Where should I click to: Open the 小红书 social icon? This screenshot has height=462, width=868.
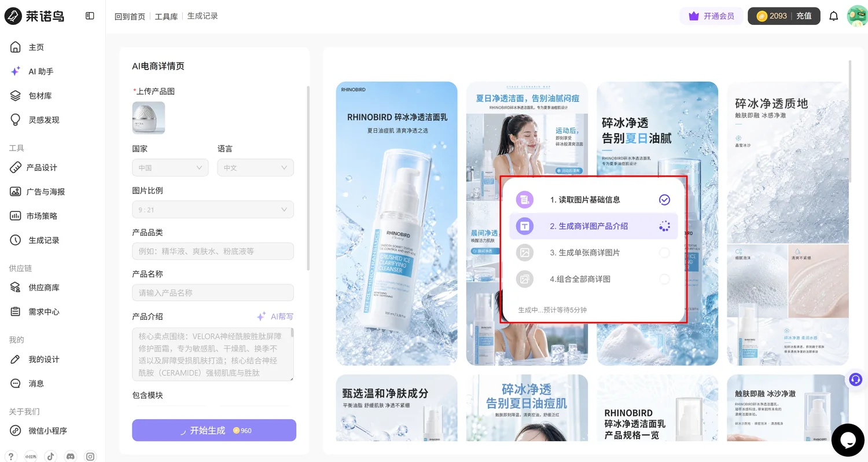tap(31, 456)
